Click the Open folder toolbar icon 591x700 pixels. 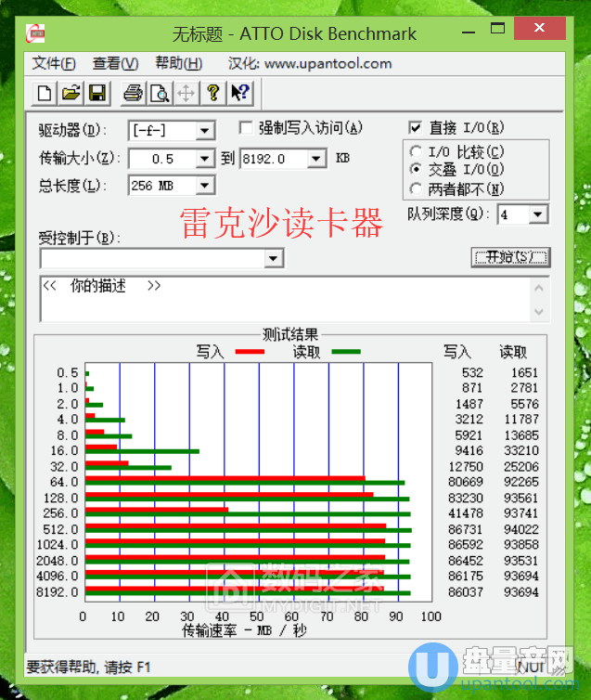pyautogui.click(x=71, y=93)
